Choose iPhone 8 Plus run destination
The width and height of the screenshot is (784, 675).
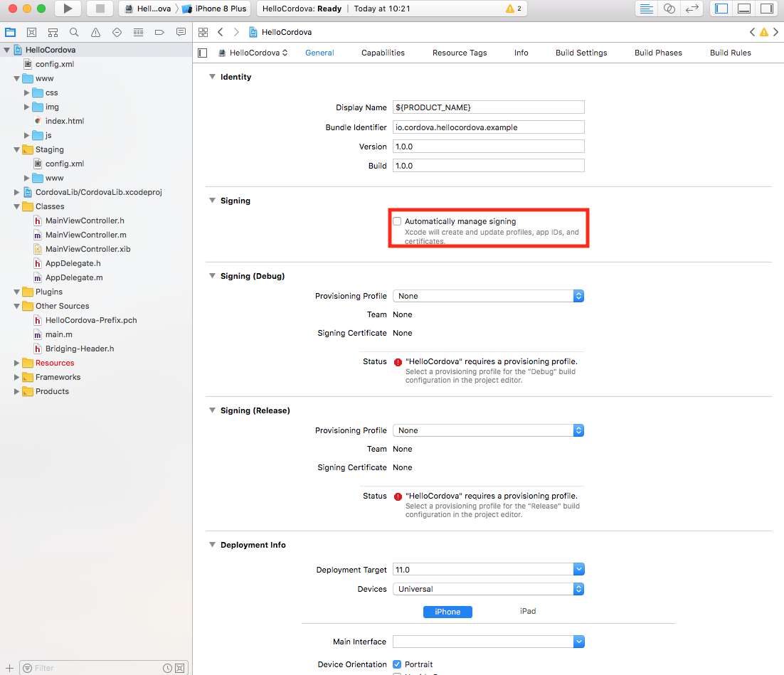tap(215, 9)
